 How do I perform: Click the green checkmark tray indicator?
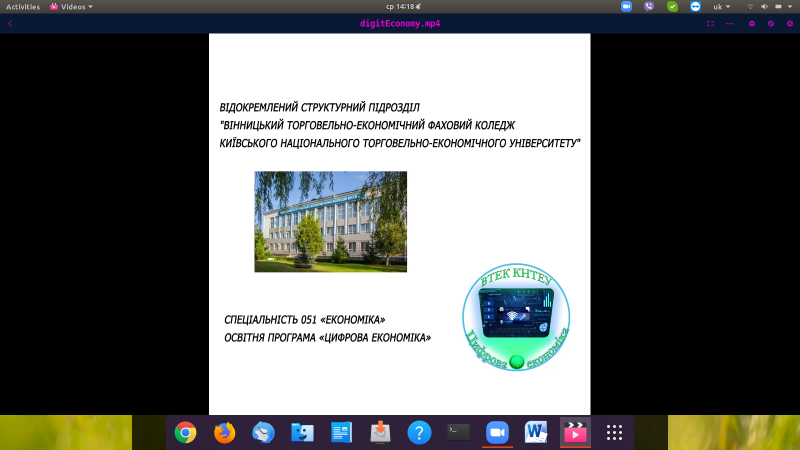pyautogui.click(x=672, y=7)
